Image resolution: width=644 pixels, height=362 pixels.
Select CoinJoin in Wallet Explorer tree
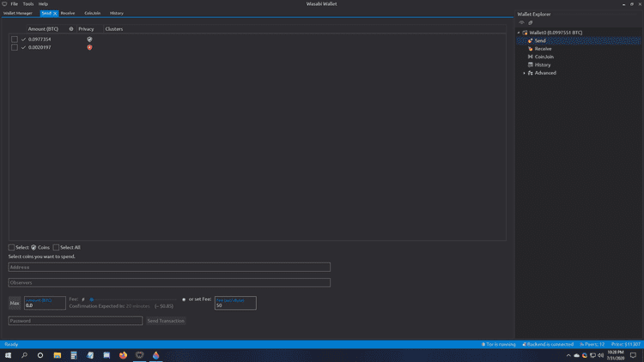tap(544, 57)
